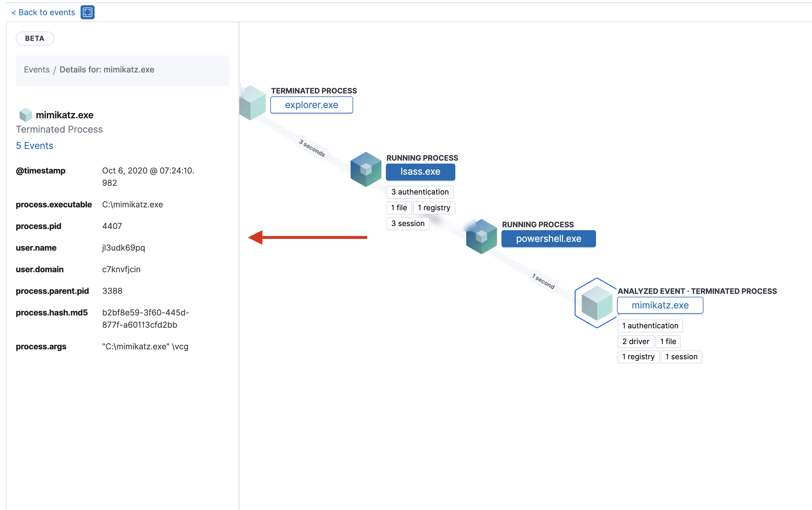Click the lsass.exe cube node icon

pos(366,169)
